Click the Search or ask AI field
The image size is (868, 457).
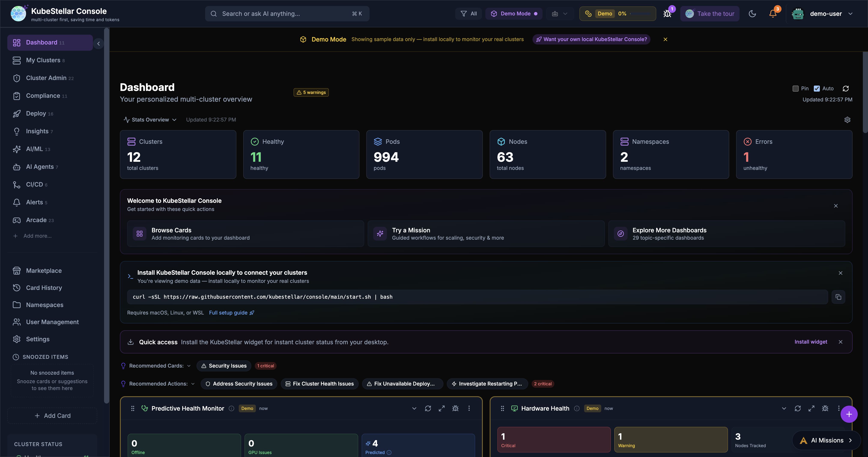[287, 13]
